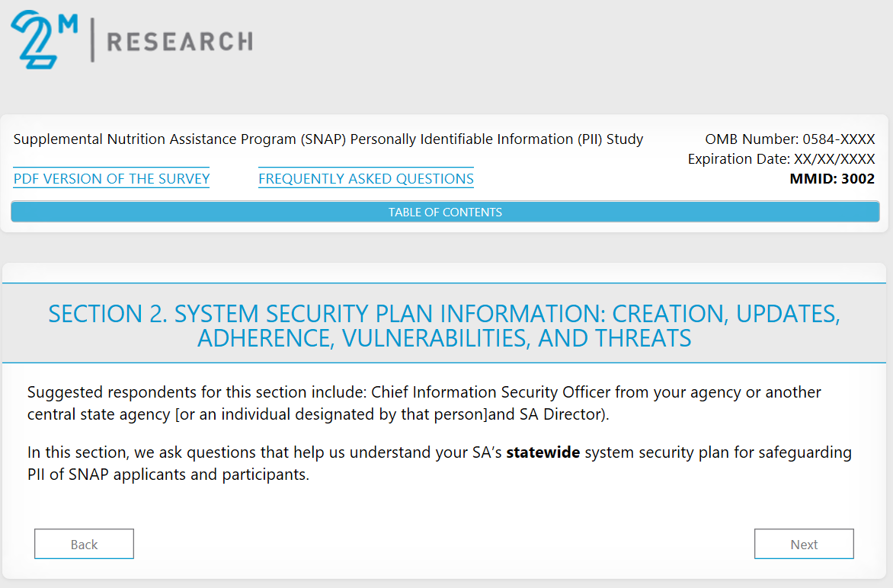893x588 pixels.
Task: Click the Section 2 heading's first line
Action: point(444,314)
